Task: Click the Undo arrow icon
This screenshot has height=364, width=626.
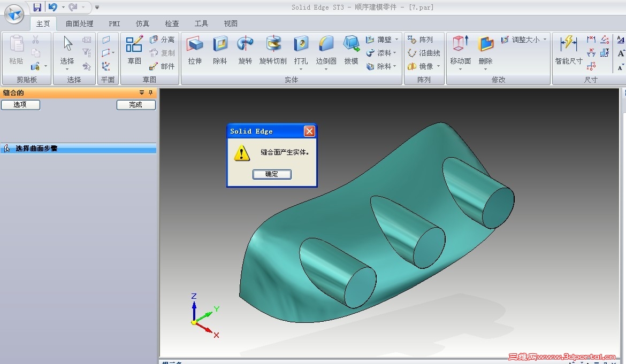Action: click(52, 7)
